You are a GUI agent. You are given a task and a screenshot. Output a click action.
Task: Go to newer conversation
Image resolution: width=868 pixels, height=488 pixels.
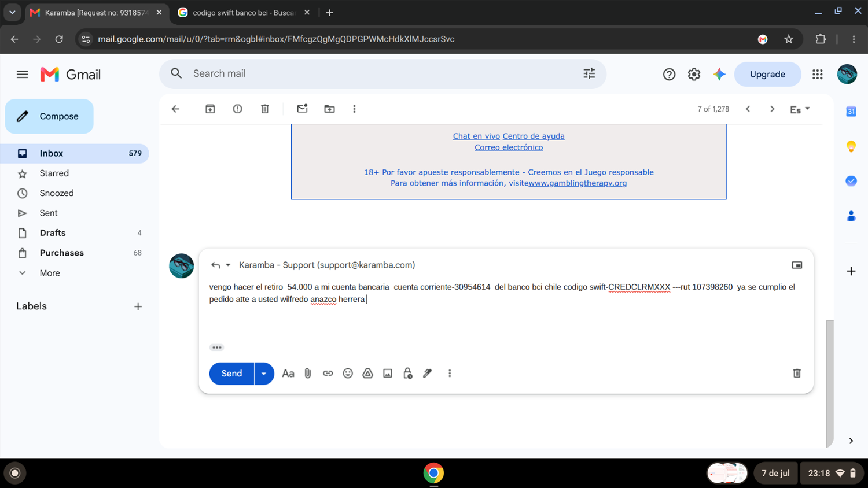pos(748,109)
